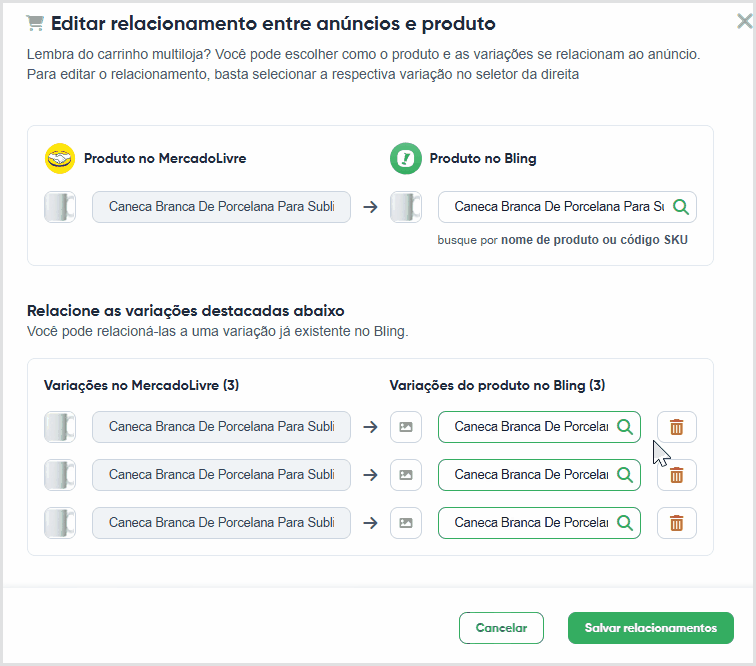Focus first Bling variation search field
The image size is (756, 666).
tap(539, 427)
